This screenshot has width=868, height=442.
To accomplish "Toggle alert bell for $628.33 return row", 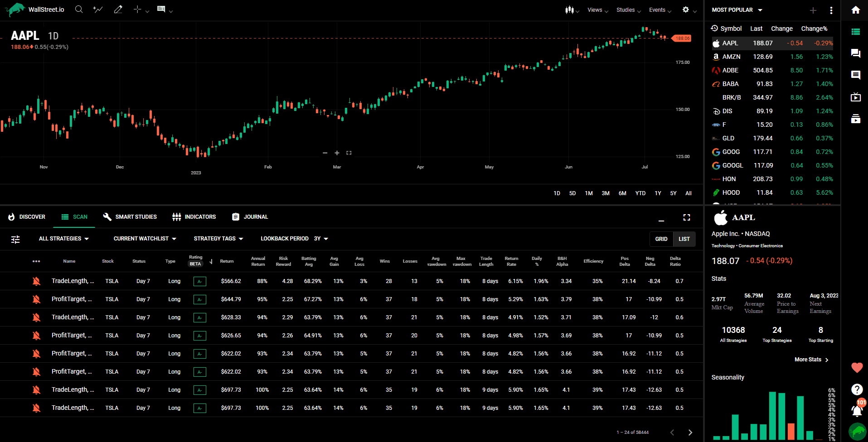I will 36,317.
